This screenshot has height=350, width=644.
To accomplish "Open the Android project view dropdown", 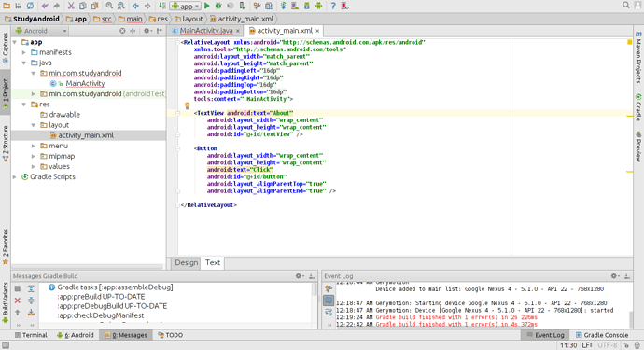I will [x=40, y=31].
